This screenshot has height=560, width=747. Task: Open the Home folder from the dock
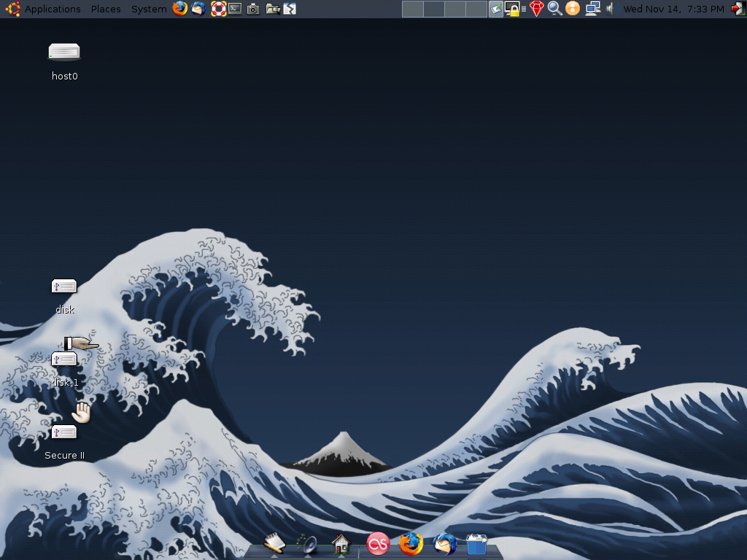point(341,544)
